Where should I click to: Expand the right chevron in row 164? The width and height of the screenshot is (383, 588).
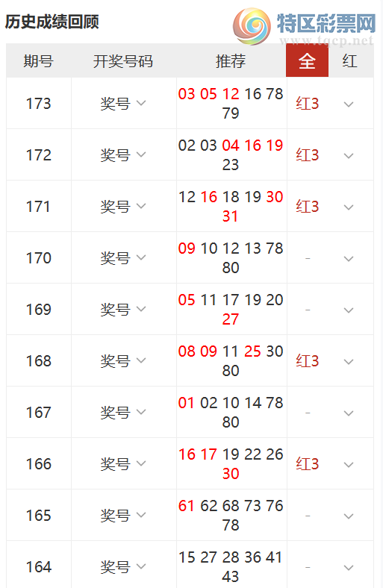(x=349, y=568)
